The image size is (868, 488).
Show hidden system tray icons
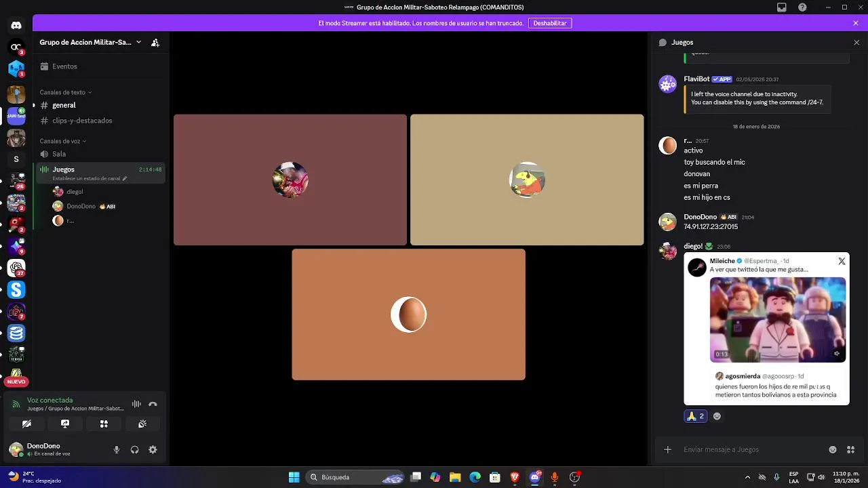pos(747,477)
